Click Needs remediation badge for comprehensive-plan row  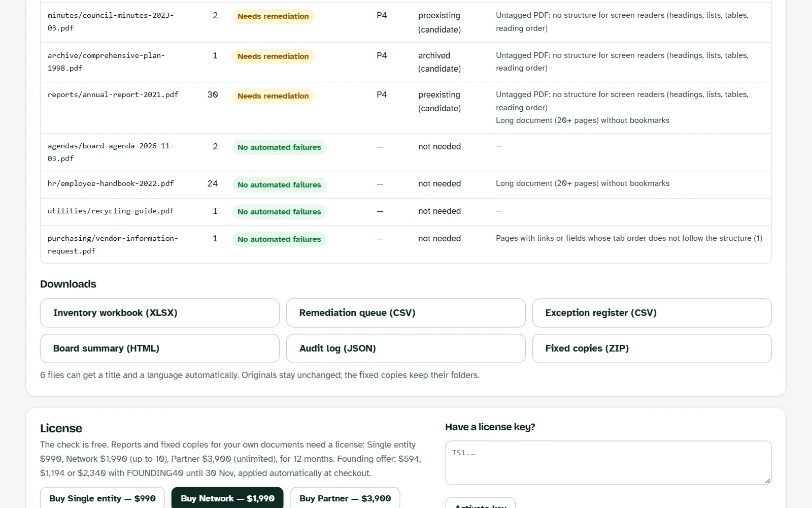[x=273, y=56]
